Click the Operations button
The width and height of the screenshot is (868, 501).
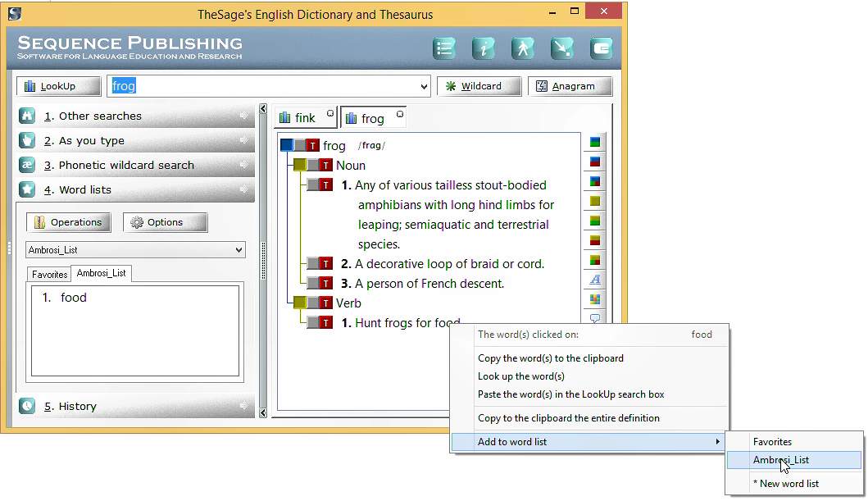69,222
